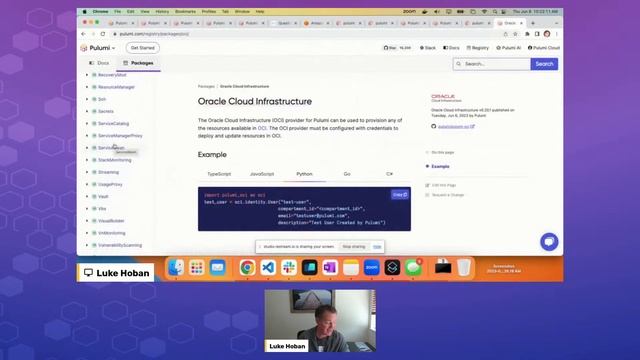This screenshot has height=360, width=640.
Task: Launch Visual Studio Code from the dock
Action: click(x=268, y=268)
